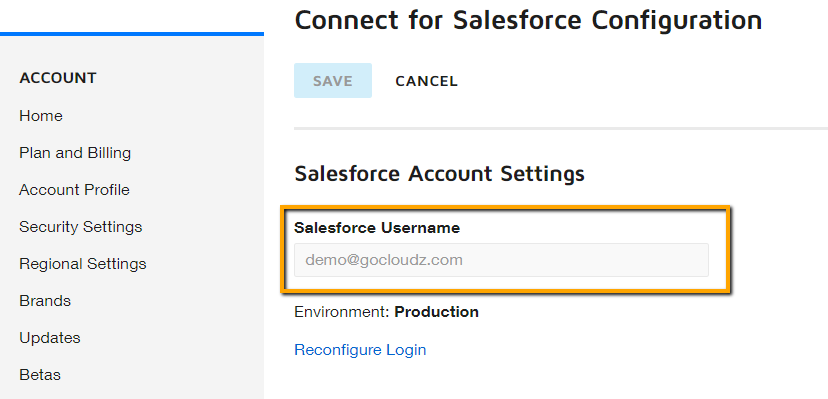The height and width of the screenshot is (399, 828).
Task: Go to Account Profile
Action: [74, 190]
